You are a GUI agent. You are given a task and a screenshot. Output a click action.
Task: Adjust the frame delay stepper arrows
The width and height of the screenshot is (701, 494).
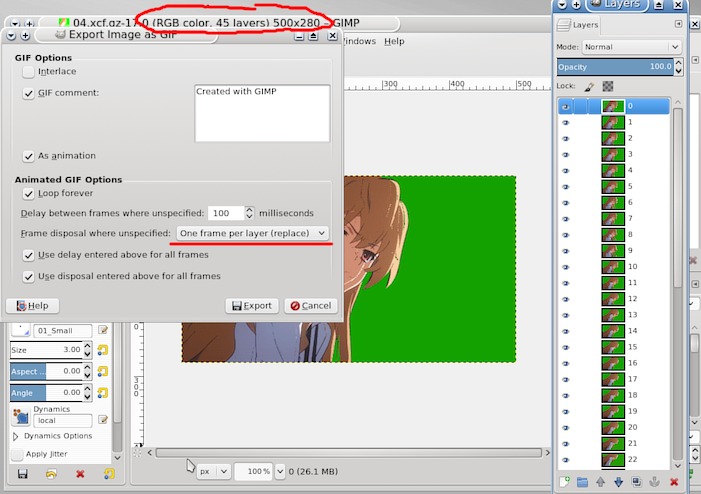pyautogui.click(x=249, y=213)
